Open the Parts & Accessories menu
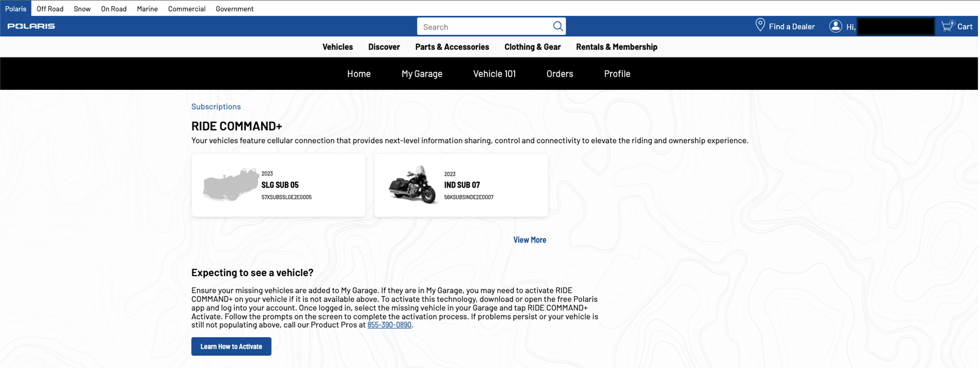 click(x=452, y=47)
